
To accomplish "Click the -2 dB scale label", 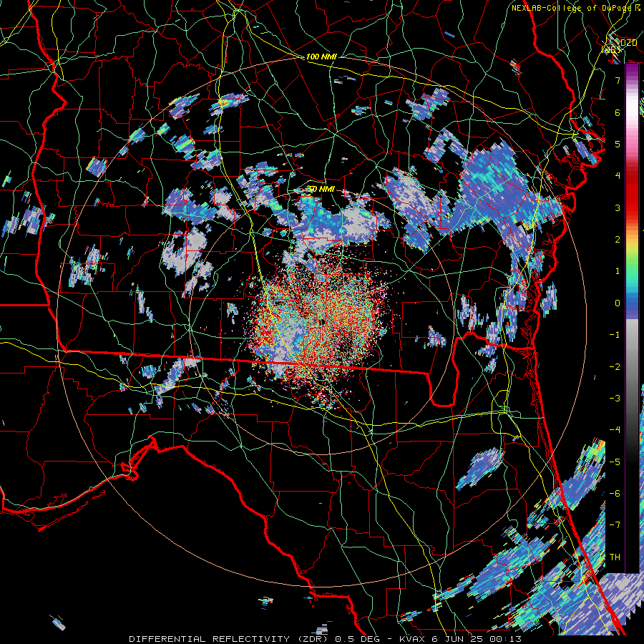I will pos(615,367).
